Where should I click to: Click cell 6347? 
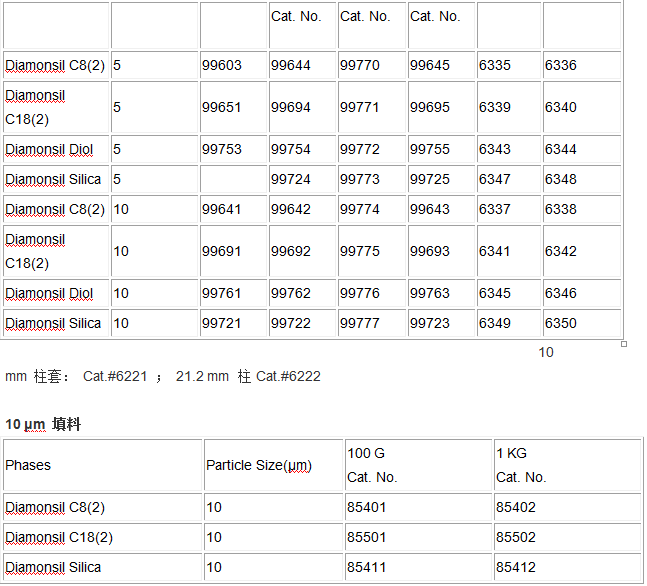pyautogui.click(x=509, y=179)
